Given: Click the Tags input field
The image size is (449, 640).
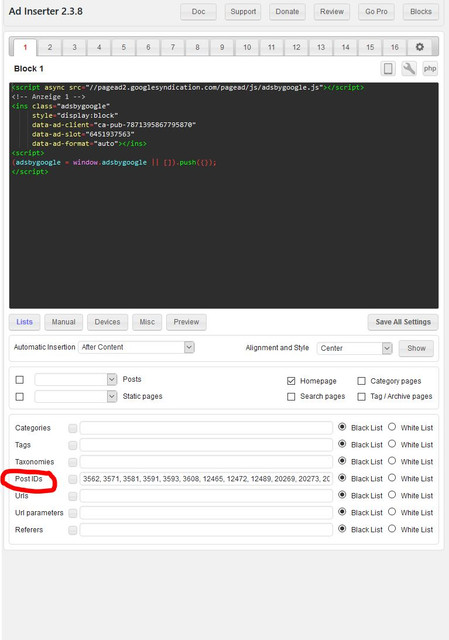Looking at the screenshot, I should (x=206, y=445).
